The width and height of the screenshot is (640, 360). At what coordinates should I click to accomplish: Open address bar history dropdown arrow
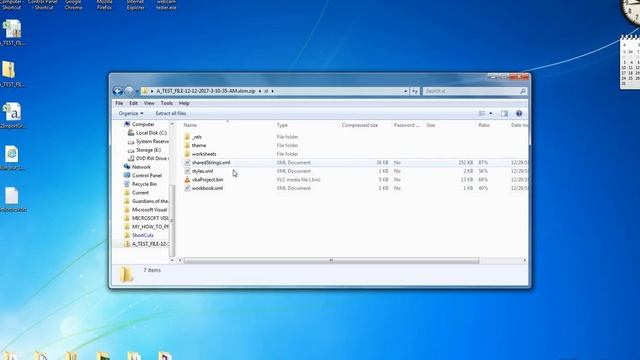click(405, 91)
